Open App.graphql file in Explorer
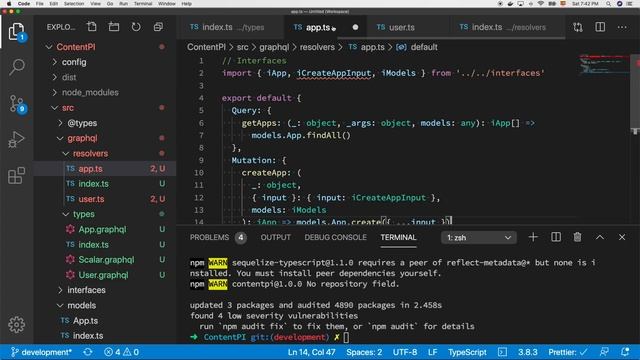The image size is (640, 360). pos(102,229)
